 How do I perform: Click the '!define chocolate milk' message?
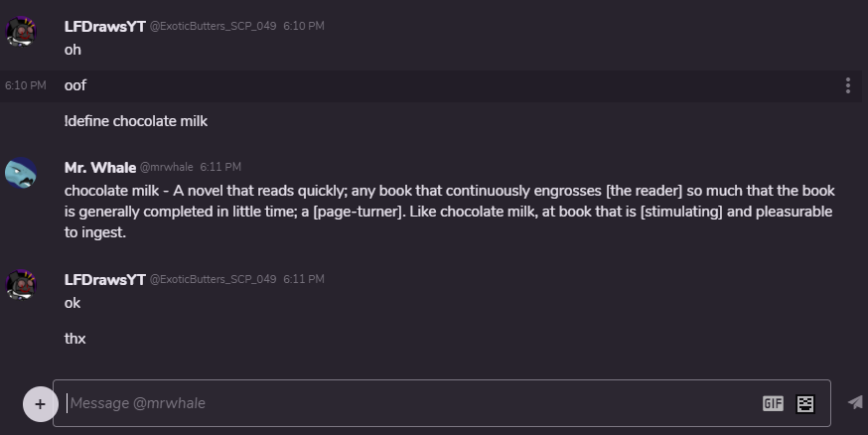(x=135, y=121)
